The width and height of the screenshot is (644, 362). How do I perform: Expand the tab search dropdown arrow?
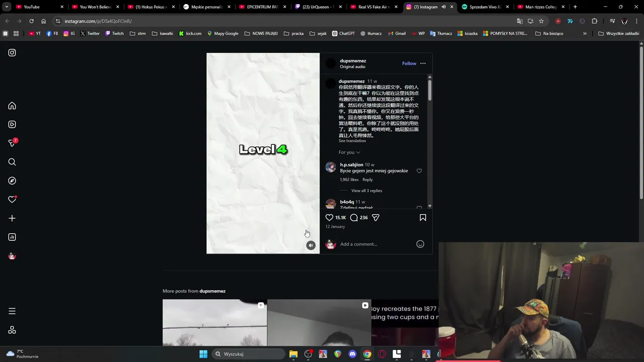tap(7, 7)
